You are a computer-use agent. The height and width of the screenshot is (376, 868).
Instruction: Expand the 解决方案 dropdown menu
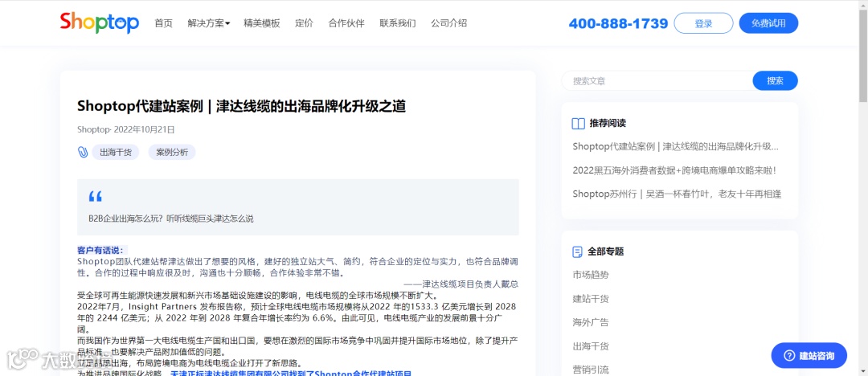pos(209,23)
